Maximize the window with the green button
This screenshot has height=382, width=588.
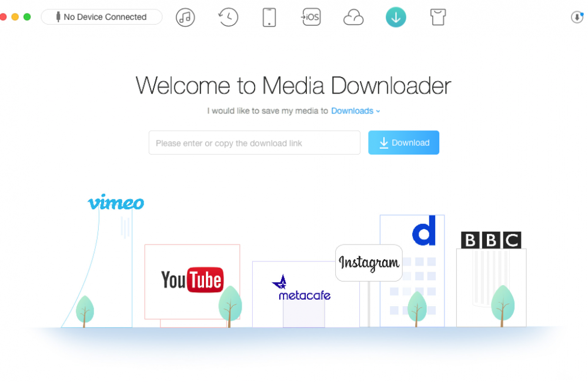click(x=27, y=17)
